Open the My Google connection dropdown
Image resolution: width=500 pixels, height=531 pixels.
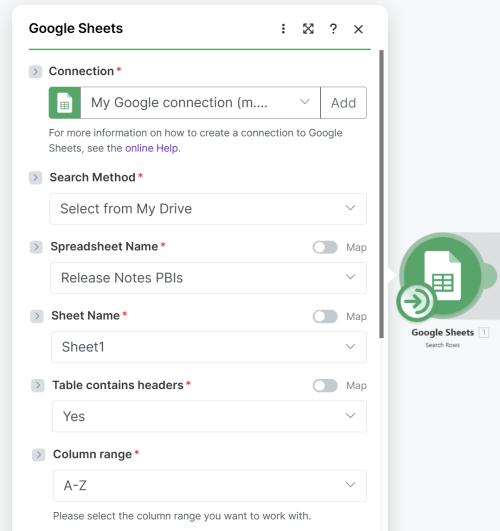click(x=200, y=103)
